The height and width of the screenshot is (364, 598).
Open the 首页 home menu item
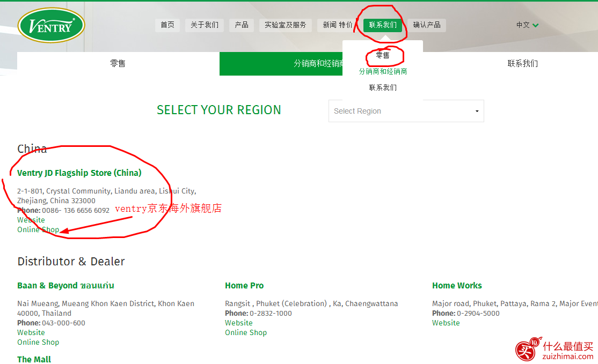coord(167,25)
